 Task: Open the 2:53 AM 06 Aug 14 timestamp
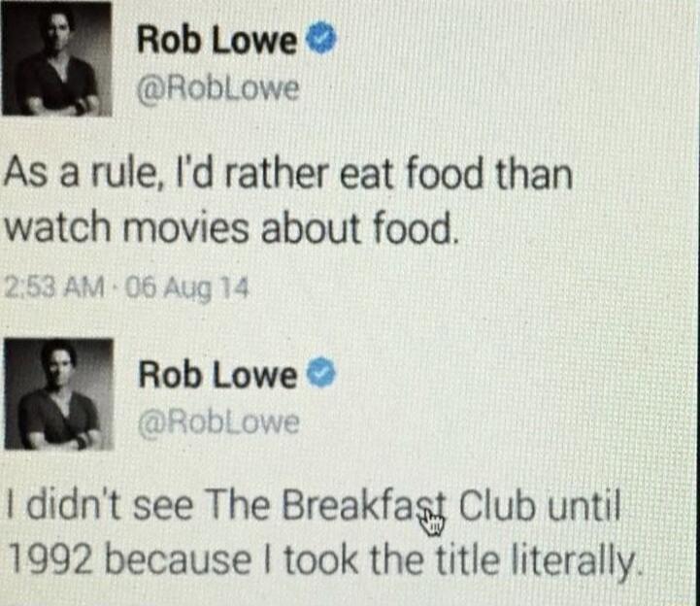[126, 288]
